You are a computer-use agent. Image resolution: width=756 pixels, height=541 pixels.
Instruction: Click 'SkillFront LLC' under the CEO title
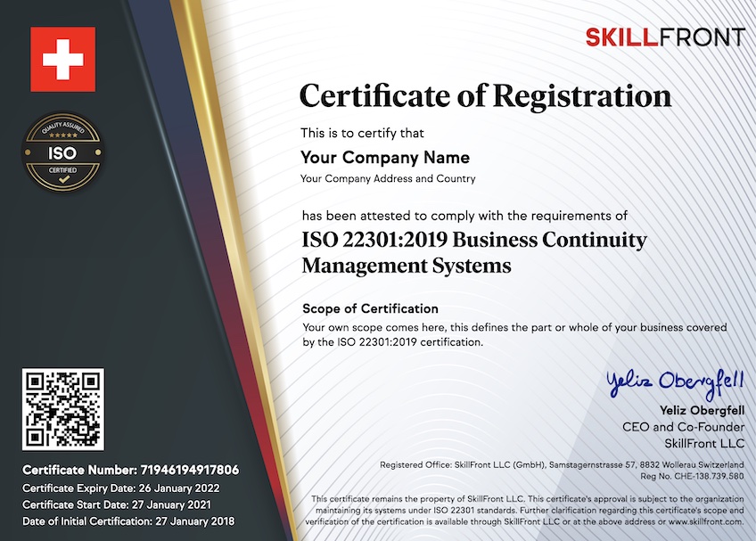pyautogui.click(x=704, y=444)
